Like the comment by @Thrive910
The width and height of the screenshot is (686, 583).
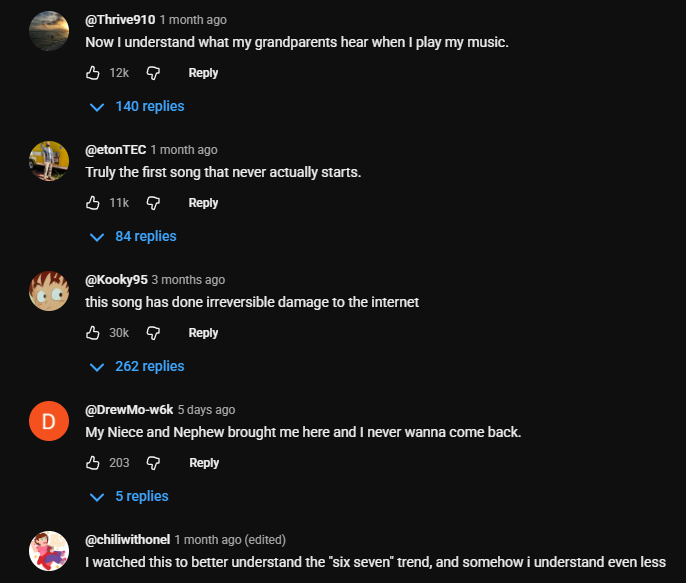pyautogui.click(x=93, y=73)
